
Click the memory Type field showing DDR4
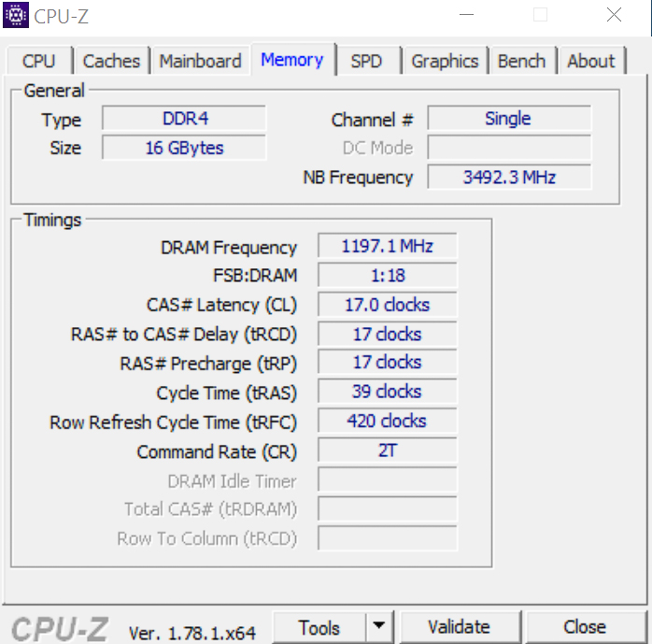(x=184, y=119)
